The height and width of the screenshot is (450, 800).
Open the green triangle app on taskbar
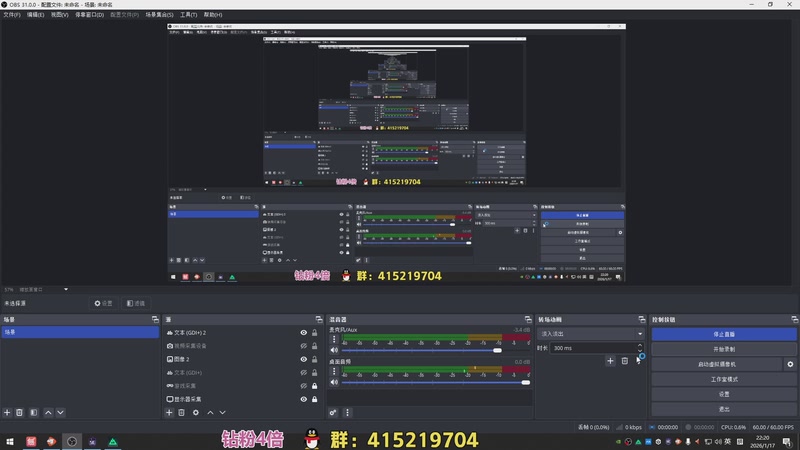tap(113, 441)
